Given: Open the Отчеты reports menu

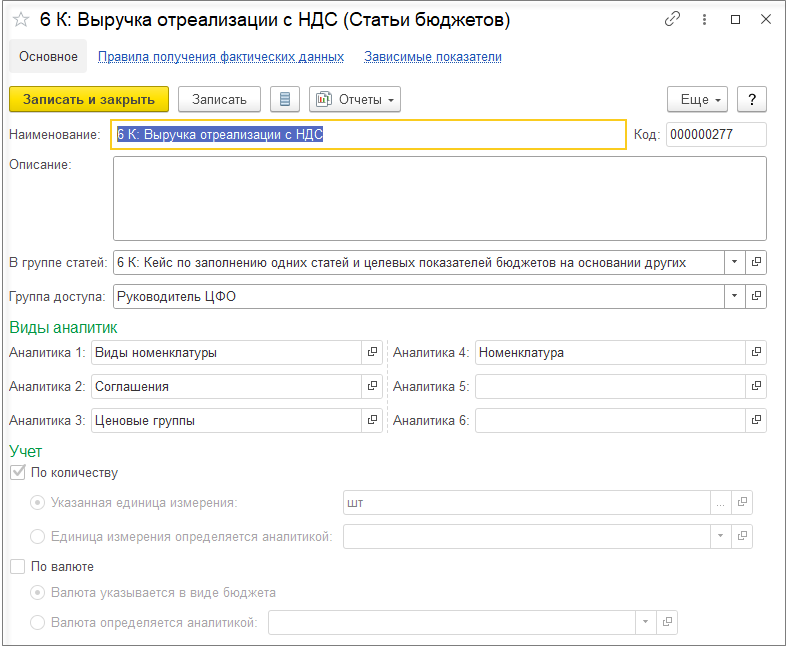Looking at the screenshot, I should pos(355,99).
